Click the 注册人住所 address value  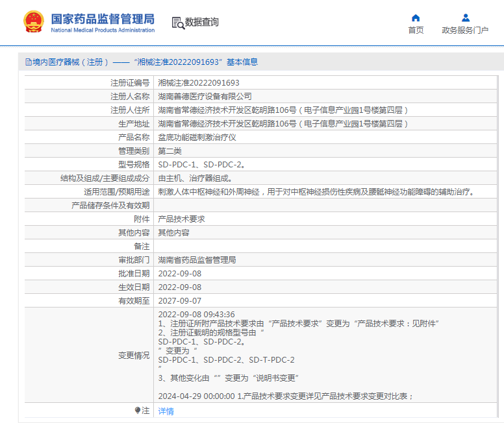pos(283,110)
